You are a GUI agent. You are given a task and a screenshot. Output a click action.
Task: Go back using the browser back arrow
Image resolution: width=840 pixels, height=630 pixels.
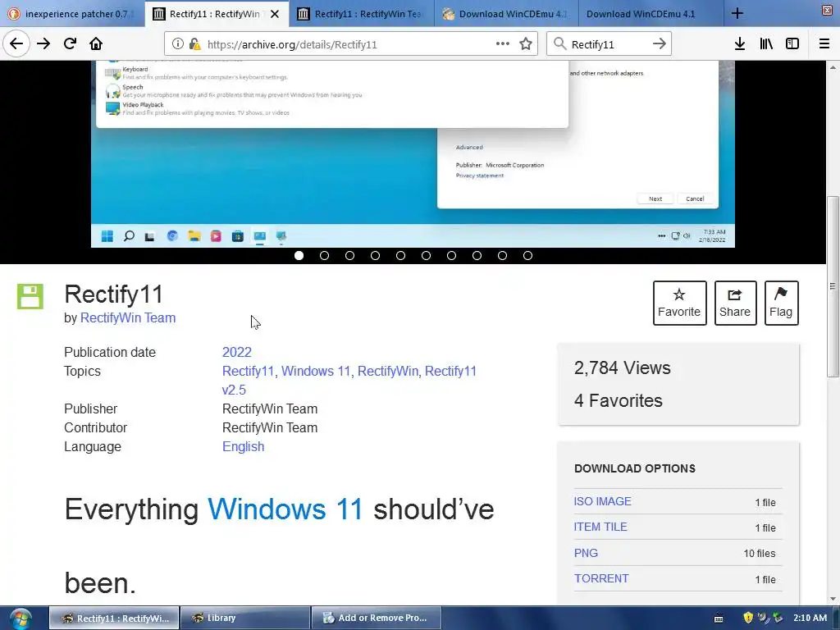click(16, 44)
